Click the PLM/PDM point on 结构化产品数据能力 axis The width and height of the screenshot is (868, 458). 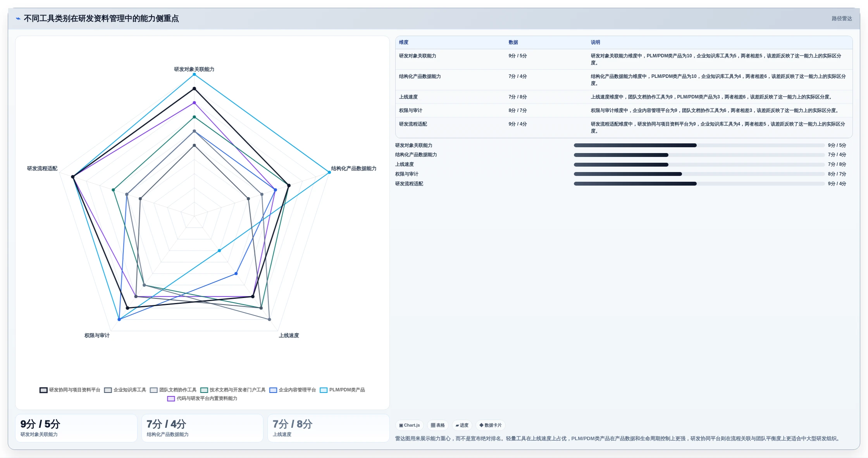click(x=329, y=172)
